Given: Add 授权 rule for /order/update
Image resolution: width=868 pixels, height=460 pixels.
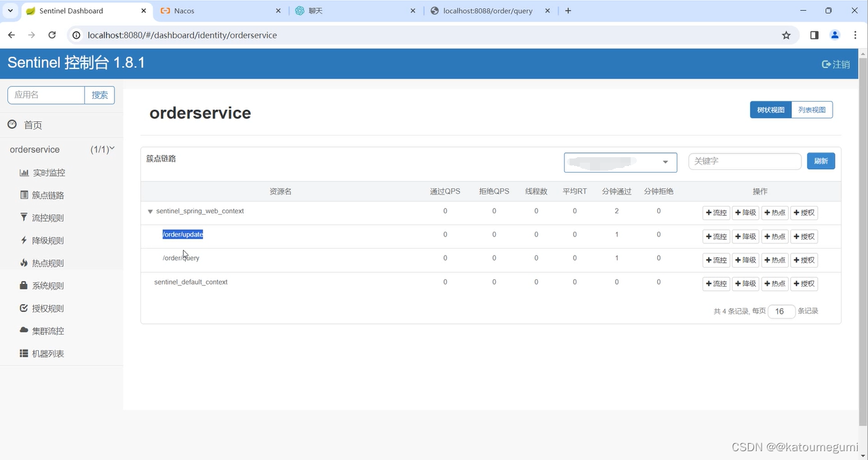Looking at the screenshot, I should [x=804, y=236].
